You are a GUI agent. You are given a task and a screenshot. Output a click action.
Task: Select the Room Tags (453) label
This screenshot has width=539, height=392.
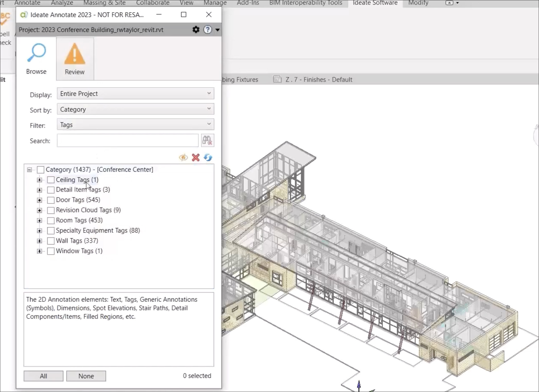point(79,220)
